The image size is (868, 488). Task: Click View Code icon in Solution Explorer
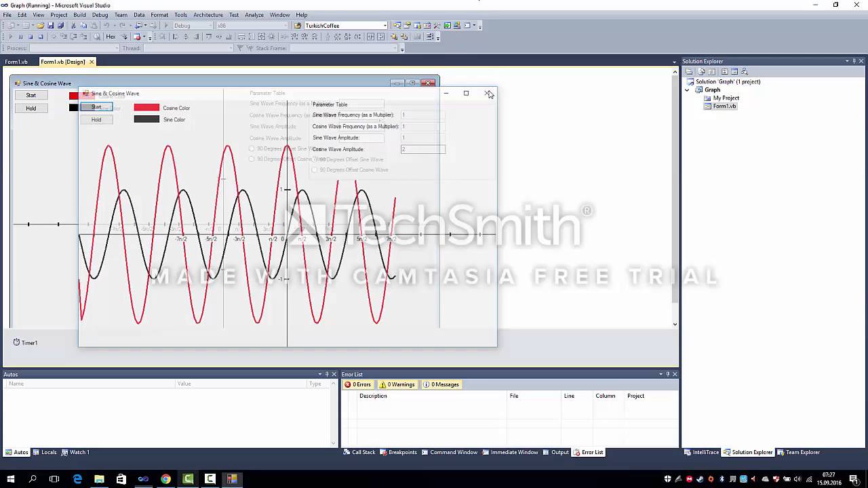(725, 71)
